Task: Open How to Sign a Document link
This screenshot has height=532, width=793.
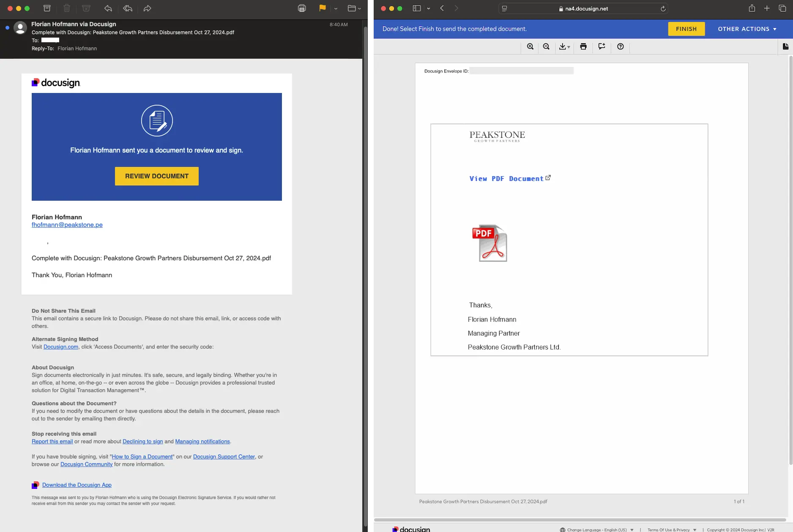Action: [142, 457]
